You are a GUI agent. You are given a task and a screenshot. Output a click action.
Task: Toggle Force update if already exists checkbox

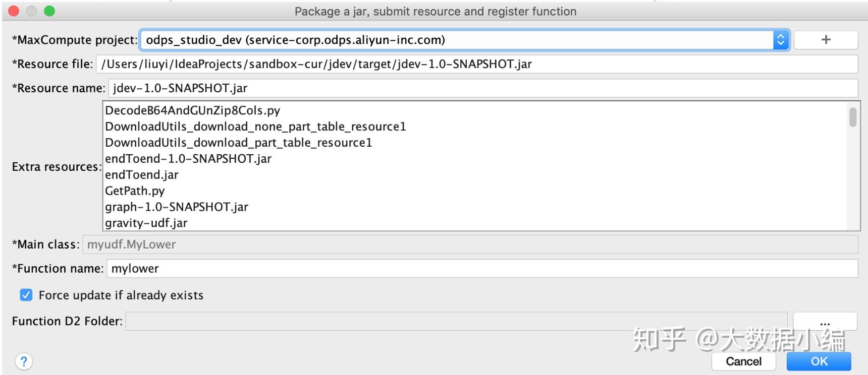[26, 295]
